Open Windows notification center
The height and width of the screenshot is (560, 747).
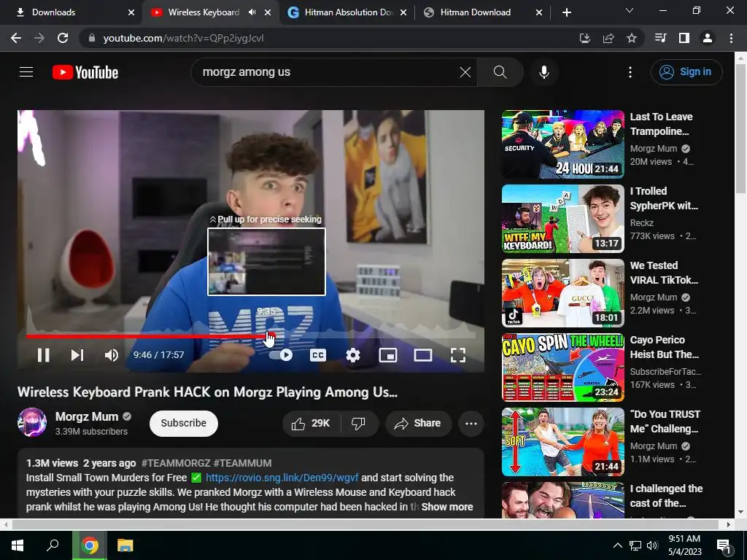point(724,545)
